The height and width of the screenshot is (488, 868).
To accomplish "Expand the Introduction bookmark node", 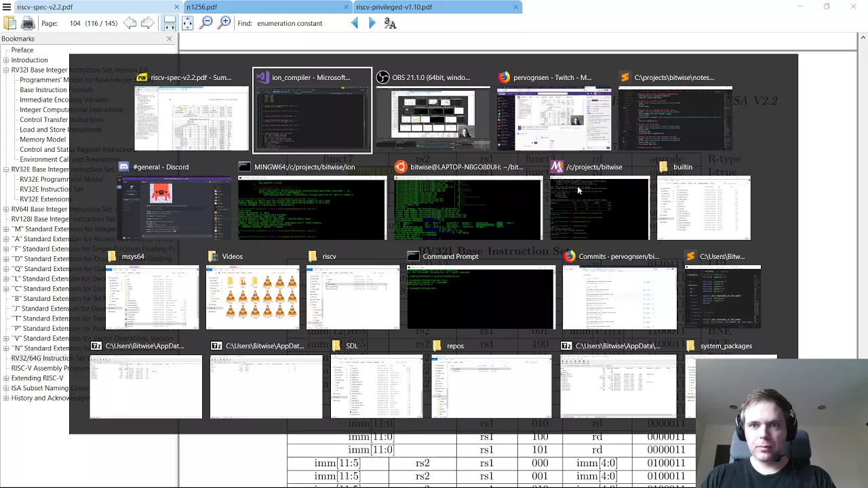I will 5,60.
